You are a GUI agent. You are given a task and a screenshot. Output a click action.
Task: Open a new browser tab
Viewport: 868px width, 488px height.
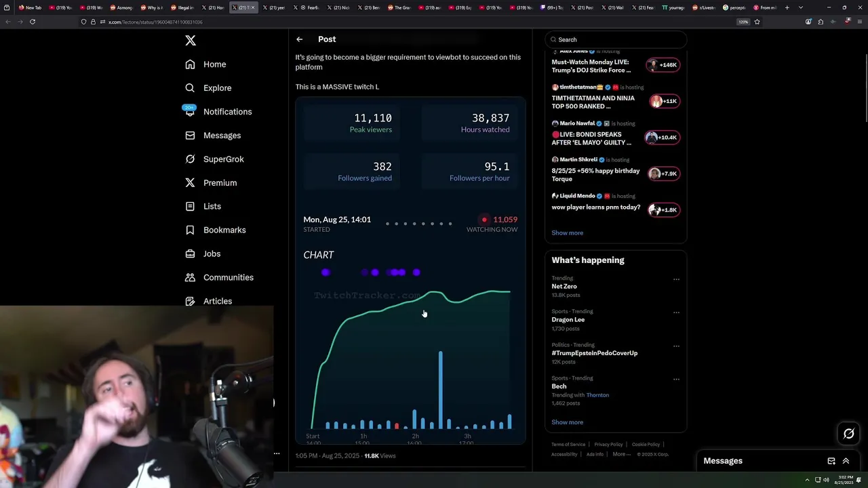click(787, 7)
